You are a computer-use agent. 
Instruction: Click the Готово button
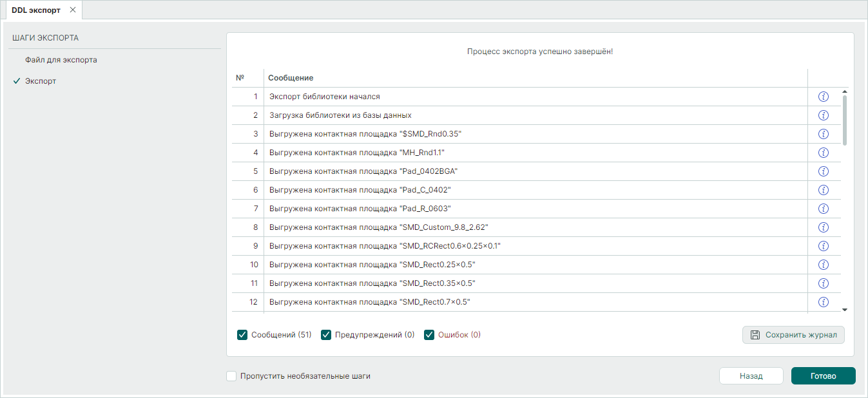823,376
